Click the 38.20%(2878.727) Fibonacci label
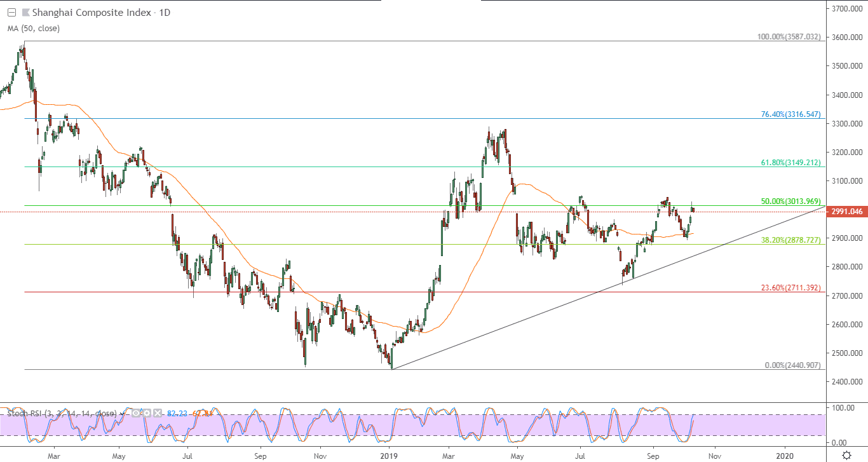 click(791, 240)
